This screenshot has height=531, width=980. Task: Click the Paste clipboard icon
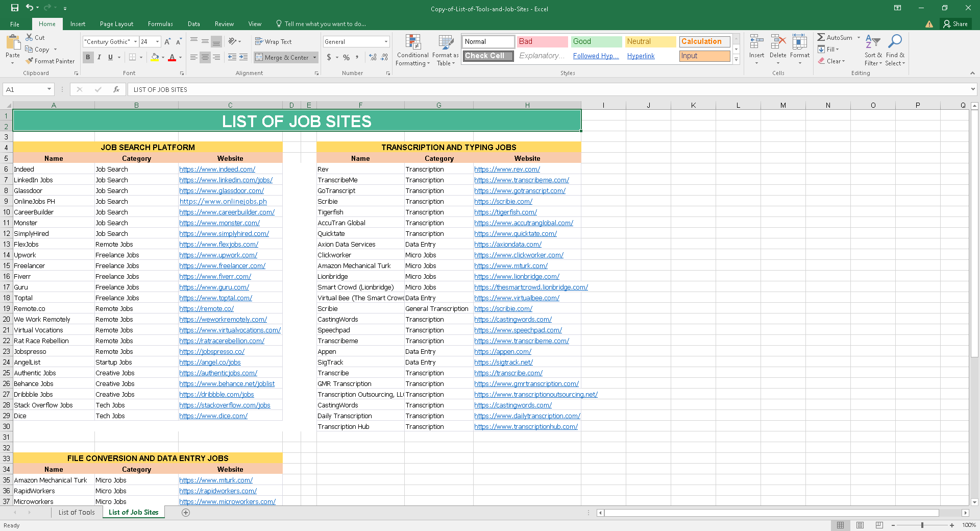[x=13, y=42]
